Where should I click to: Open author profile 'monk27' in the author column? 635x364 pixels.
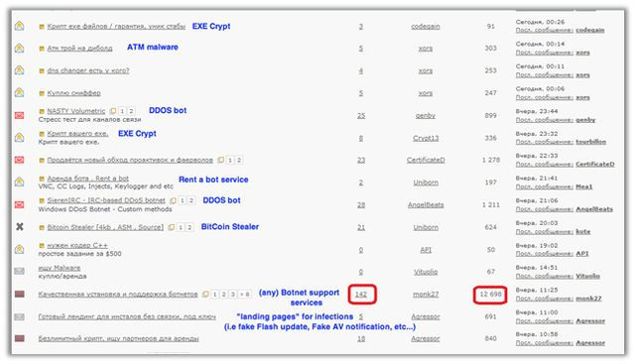tap(426, 295)
